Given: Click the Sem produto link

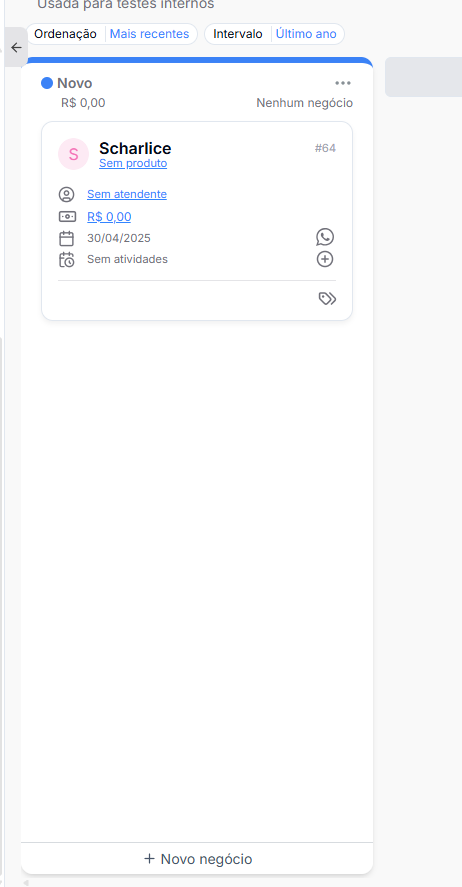Looking at the screenshot, I should coord(133,163).
